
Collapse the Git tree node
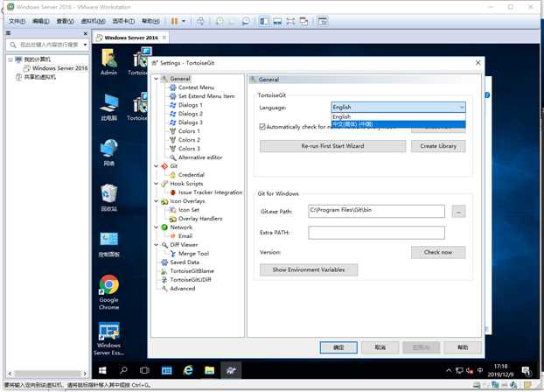pos(157,166)
